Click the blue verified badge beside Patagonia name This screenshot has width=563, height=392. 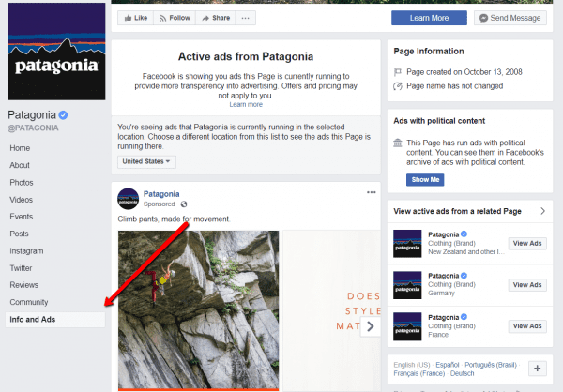[x=63, y=115]
